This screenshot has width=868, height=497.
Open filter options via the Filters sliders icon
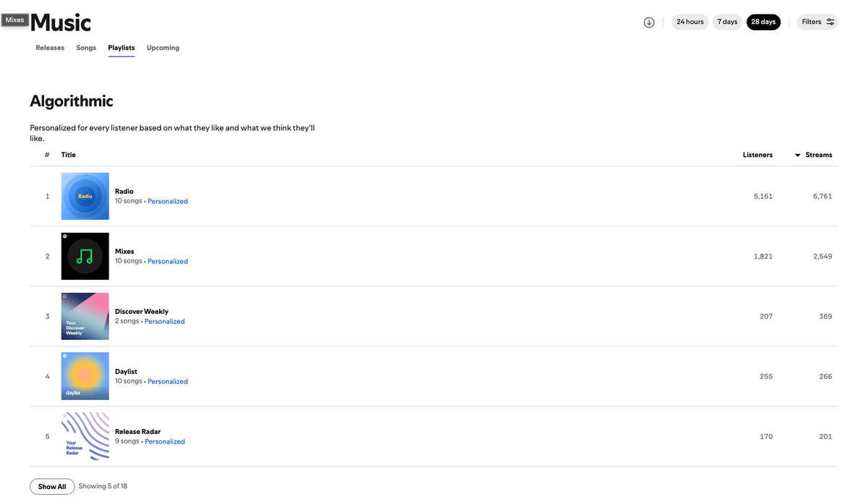point(830,22)
